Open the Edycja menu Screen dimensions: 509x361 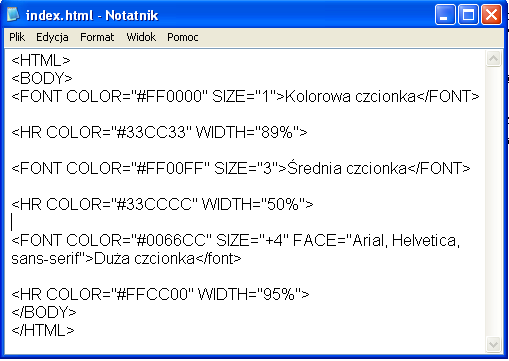tap(52, 37)
